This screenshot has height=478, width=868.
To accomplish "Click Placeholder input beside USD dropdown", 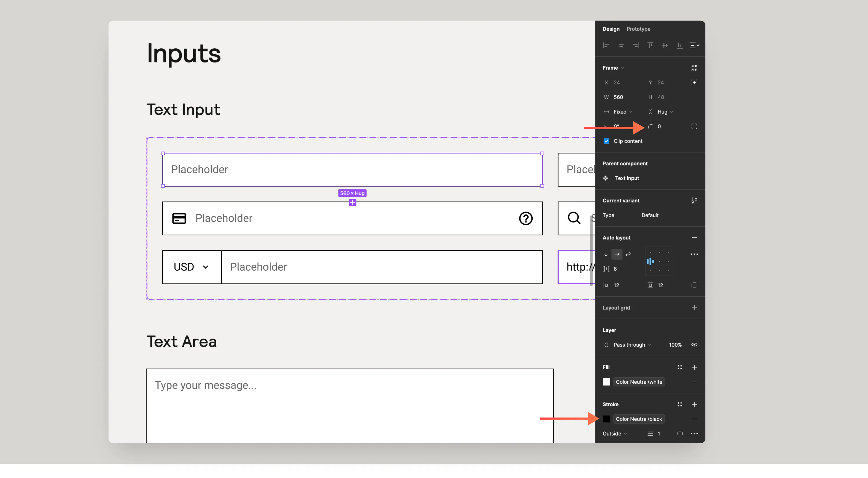I will point(382,267).
